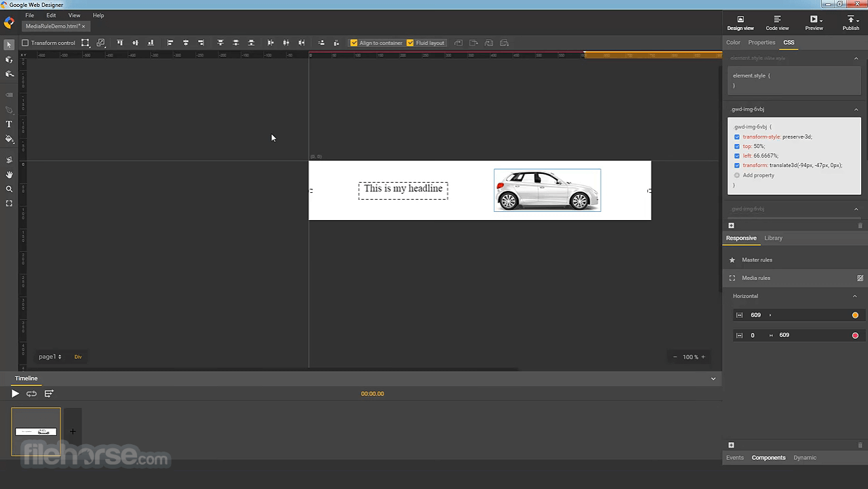The image size is (868, 489).
Task: Collapse the Horizontal media rules section
Action: tap(854, 296)
